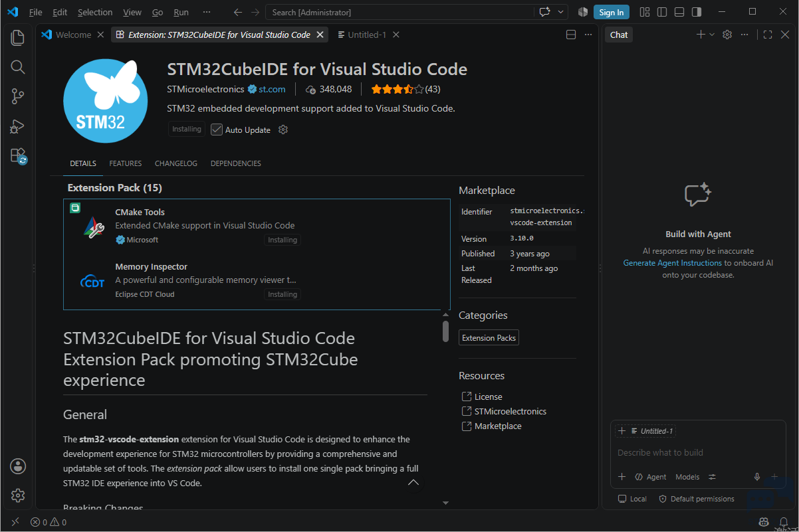Switch to the DEPENDENCIES tab
The image size is (799, 532).
coord(236,163)
